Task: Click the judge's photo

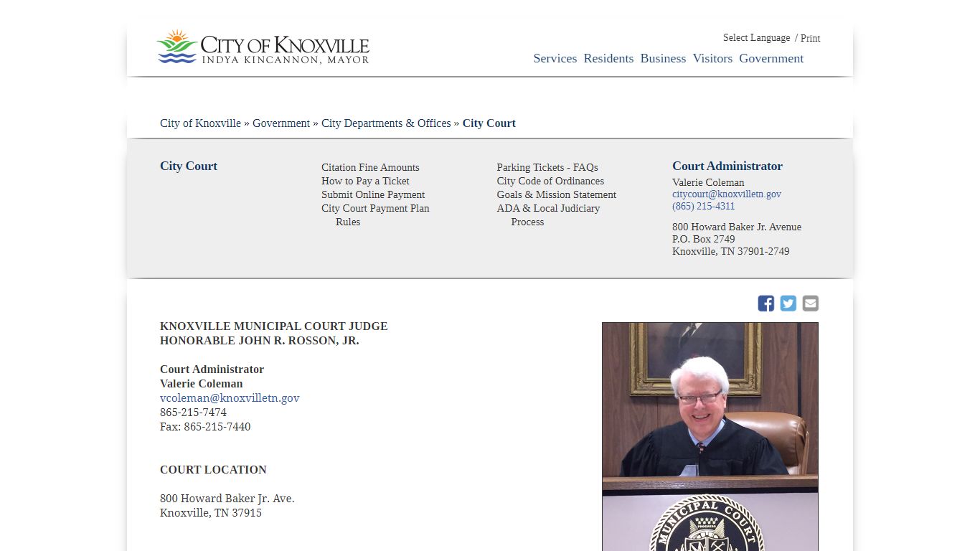Action: (x=710, y=436)
